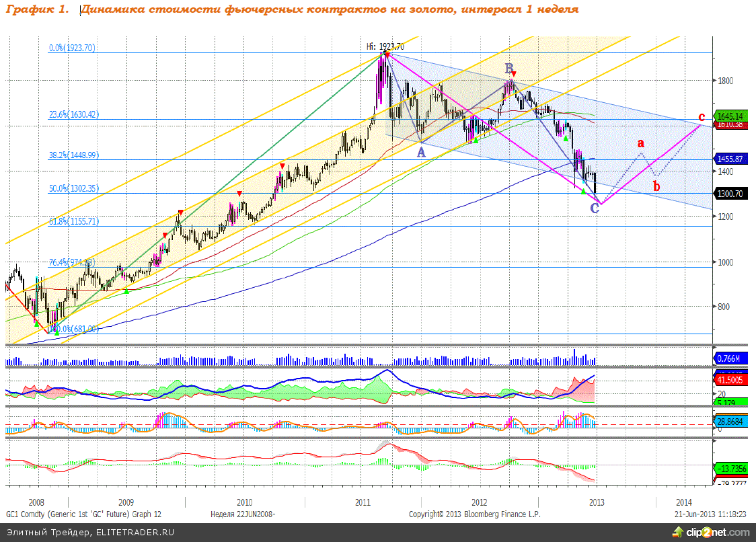Click the red 41.5005 indicator value tag

pyautogui.click(x=730, y=379)
